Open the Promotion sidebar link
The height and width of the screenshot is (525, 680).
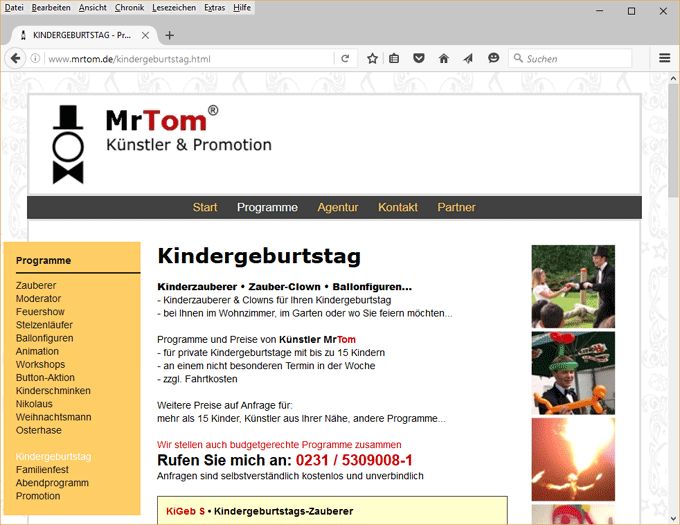pos(38,496)
